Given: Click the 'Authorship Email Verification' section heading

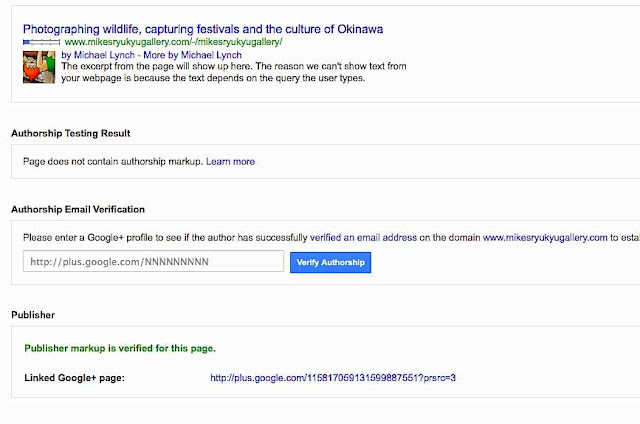Looking at the screenshot, I should (x=77, y=209).
